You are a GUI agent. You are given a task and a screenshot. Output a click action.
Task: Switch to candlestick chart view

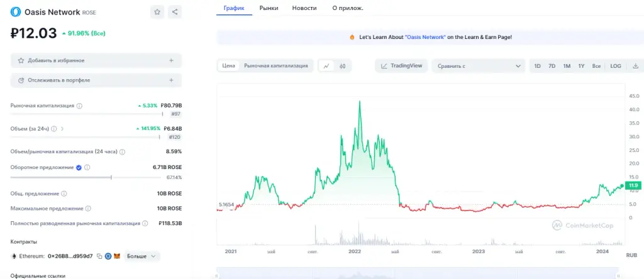point(343,65)
